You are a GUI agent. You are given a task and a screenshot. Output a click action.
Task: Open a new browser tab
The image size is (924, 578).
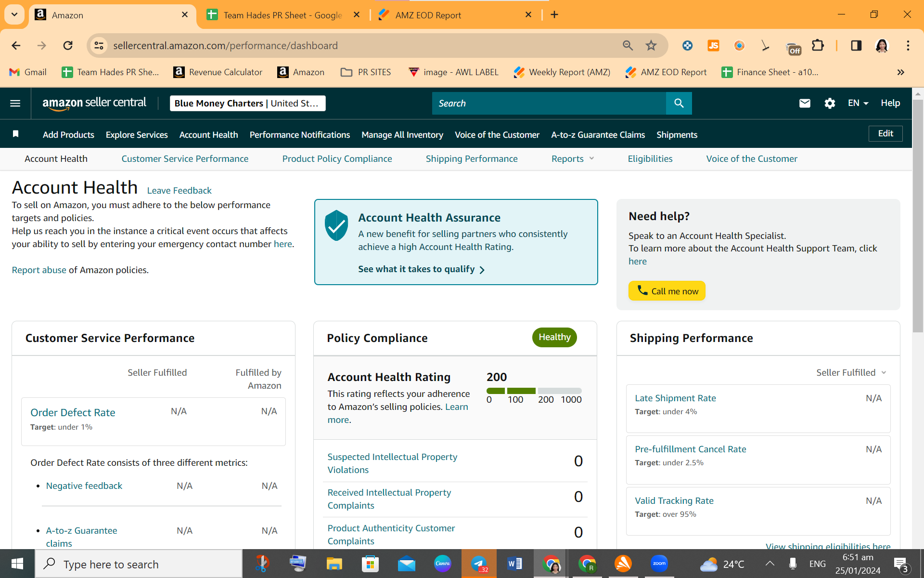point(554,15)
